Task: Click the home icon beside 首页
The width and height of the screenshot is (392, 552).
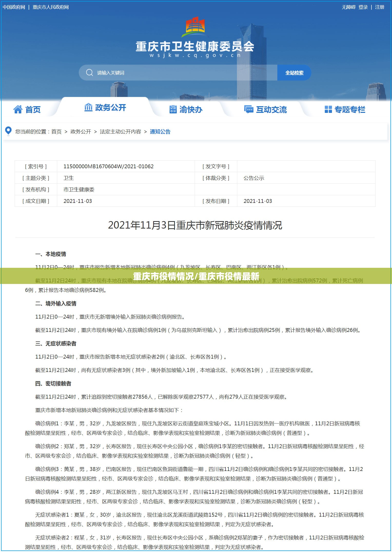Action: tap(18, 109)
